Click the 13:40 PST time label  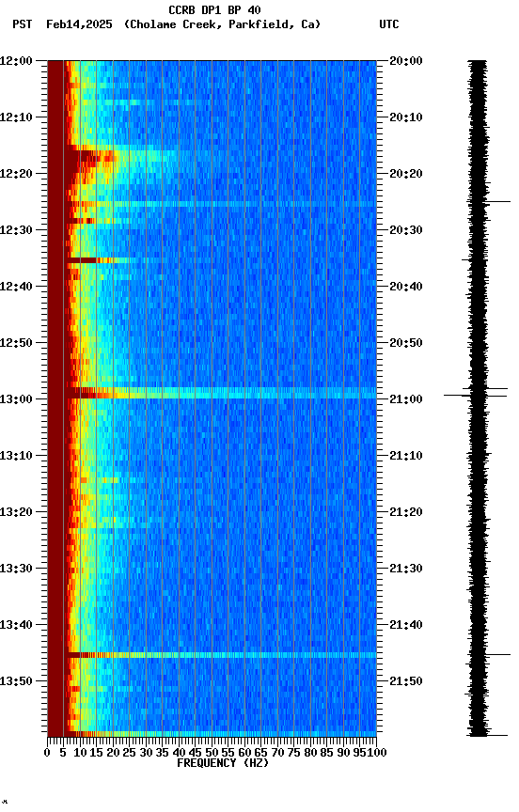click(x=16, y=625)
